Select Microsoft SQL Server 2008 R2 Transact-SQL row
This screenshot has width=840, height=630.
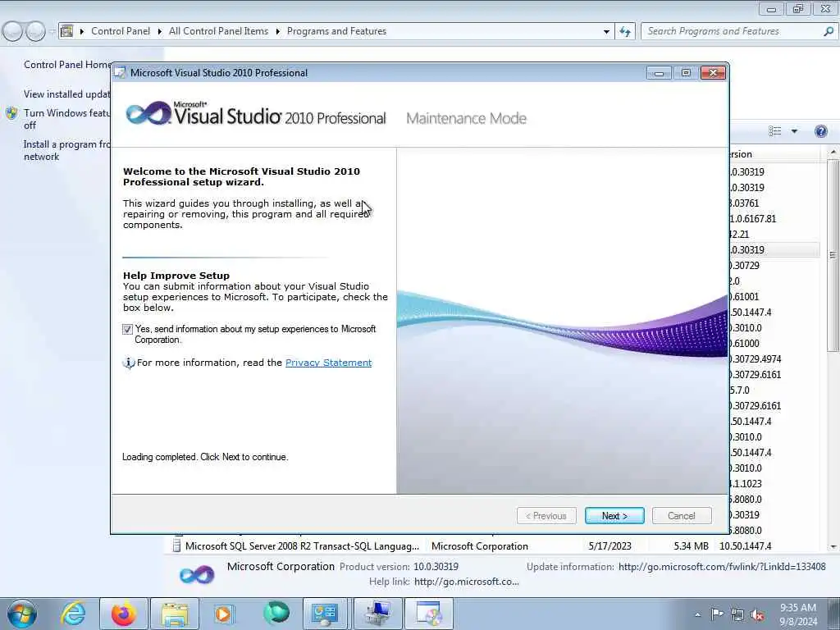pos(497,546)
